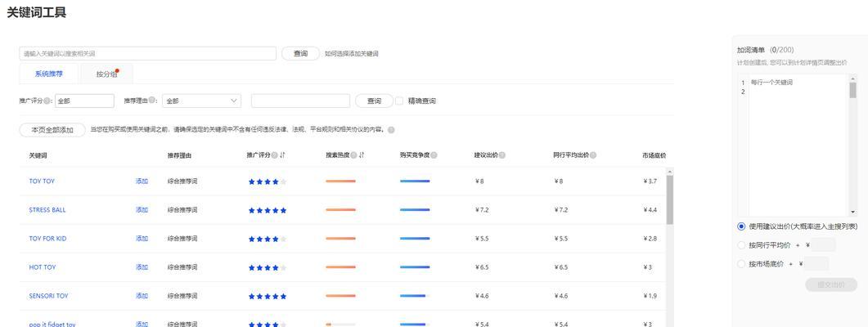The image size is (868, 327).
Task: Click competition bar of STRESS BALL row
Action: 415,210
